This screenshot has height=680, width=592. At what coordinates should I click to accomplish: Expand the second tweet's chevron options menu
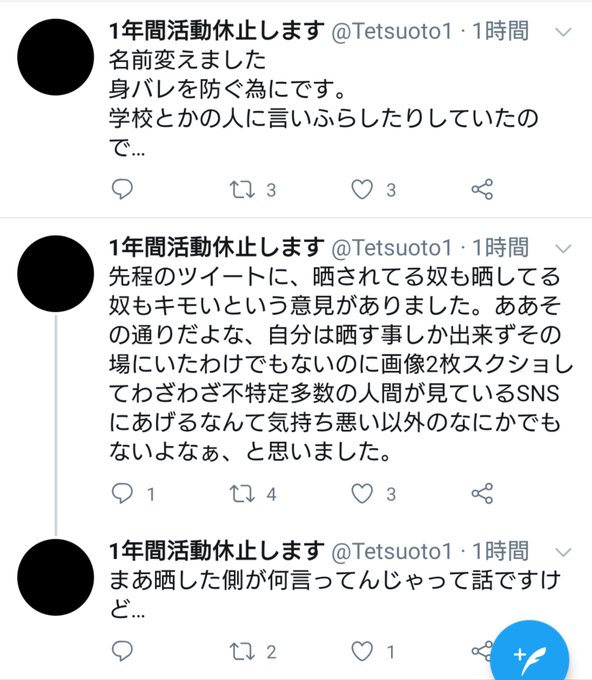(563, 249)
